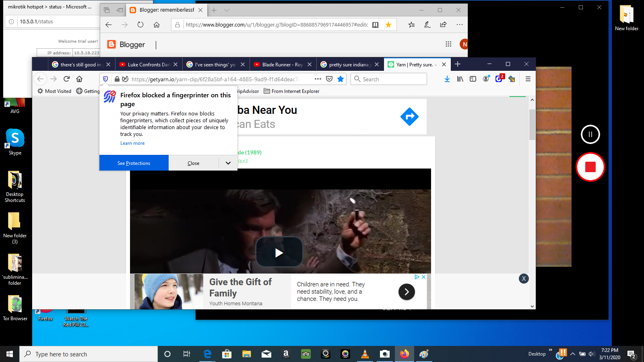Click the tracking protection shield in Firefox
This screenshot has height=362, width=644.
click(105, 79)
